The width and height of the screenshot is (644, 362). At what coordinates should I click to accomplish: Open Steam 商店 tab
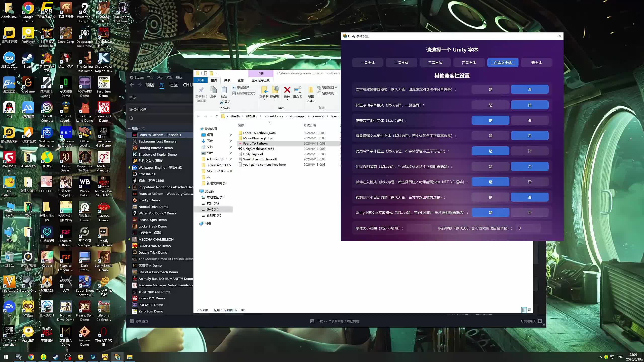150,85
